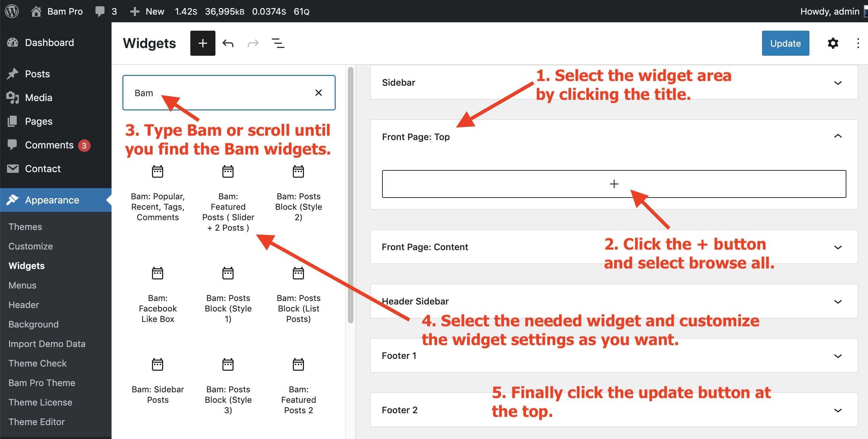This screenshot has width=868, height=439.
Task: Click the add block plus appender
Action: coord(614,184)
